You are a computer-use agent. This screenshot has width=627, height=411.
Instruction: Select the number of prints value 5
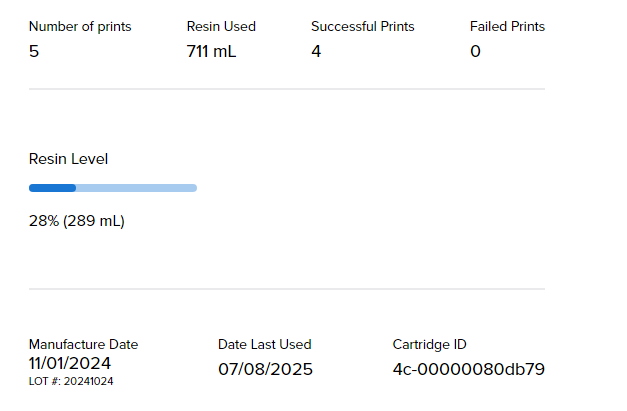point(34,51)
